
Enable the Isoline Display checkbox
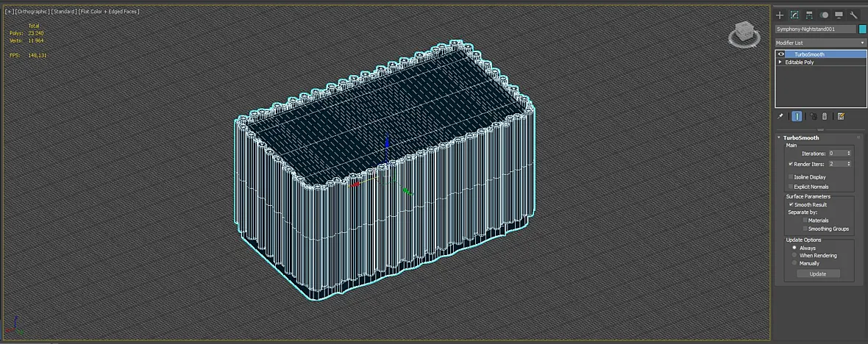pos(791,177)
